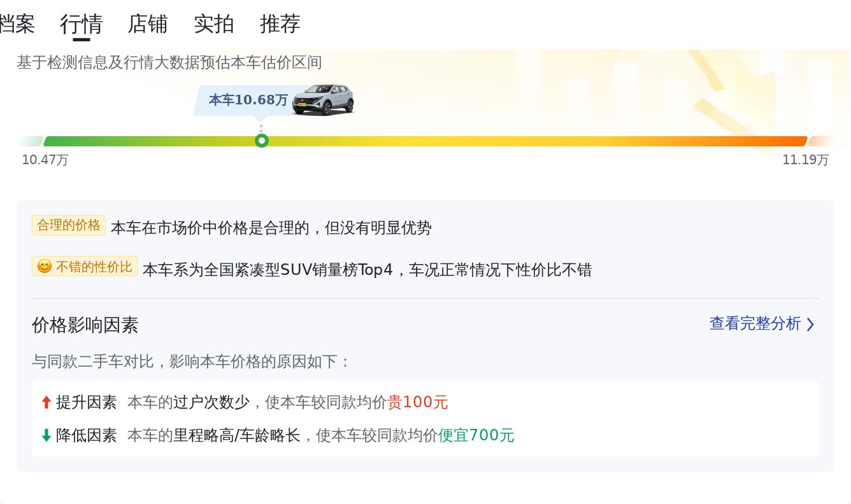Click the 贵100元 price text

[x=418, y=402]
